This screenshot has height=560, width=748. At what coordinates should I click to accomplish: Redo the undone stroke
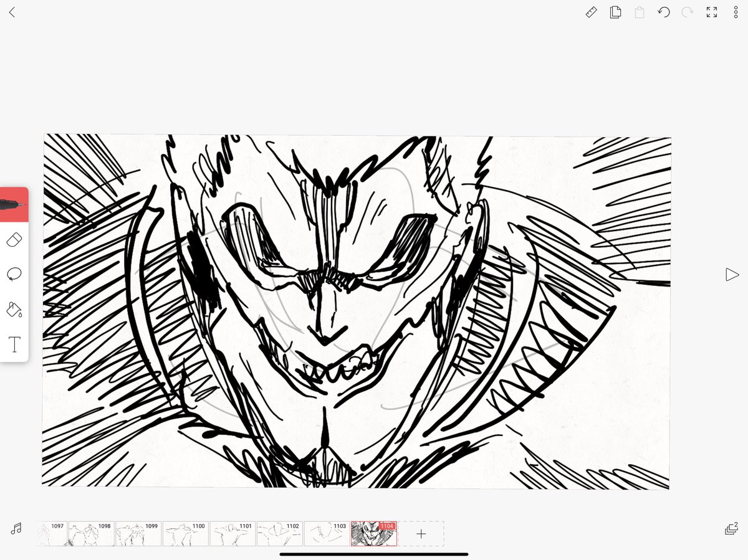[x=688, y=12]
